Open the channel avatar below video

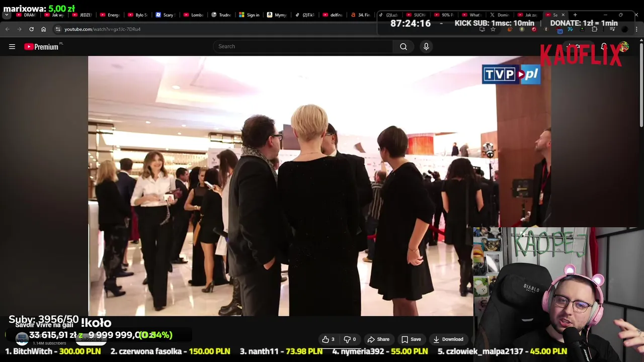(x=22, y=339)
